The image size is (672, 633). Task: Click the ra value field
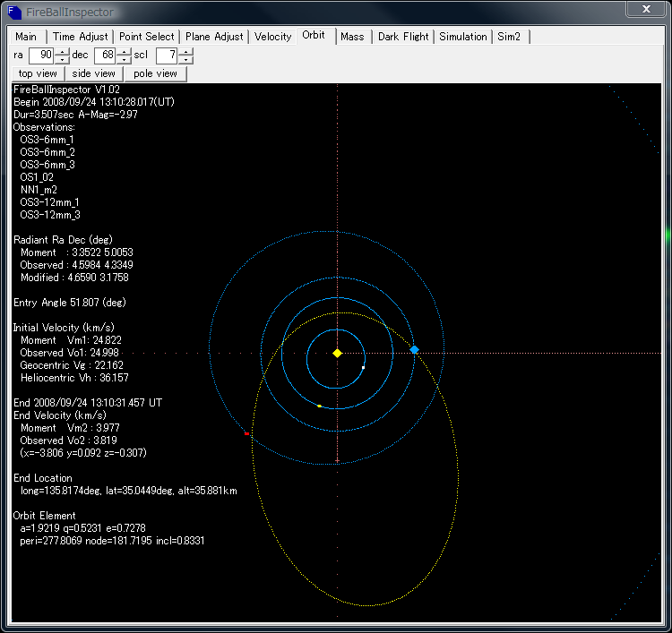pyautogui.click(x=40, y=56)
